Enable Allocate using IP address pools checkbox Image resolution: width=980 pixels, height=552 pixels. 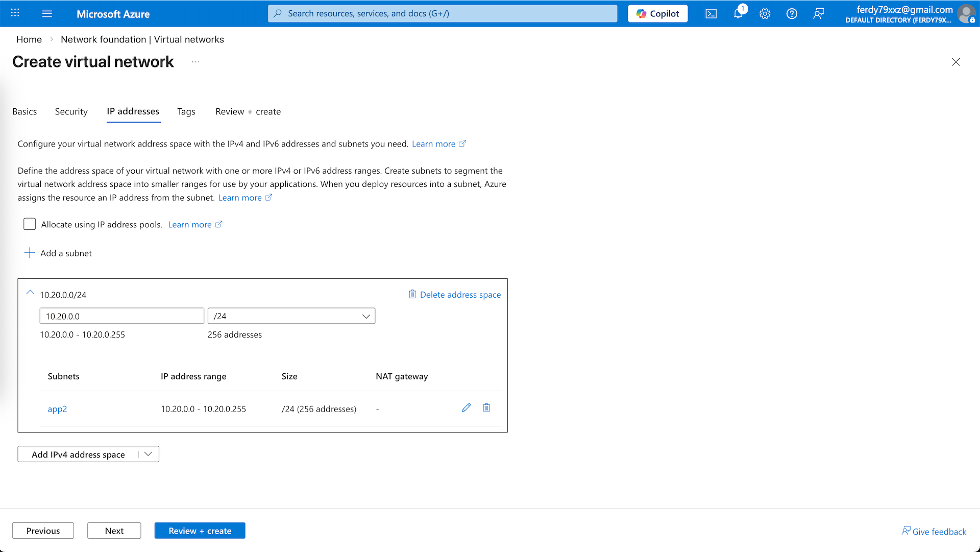point(30,224)
